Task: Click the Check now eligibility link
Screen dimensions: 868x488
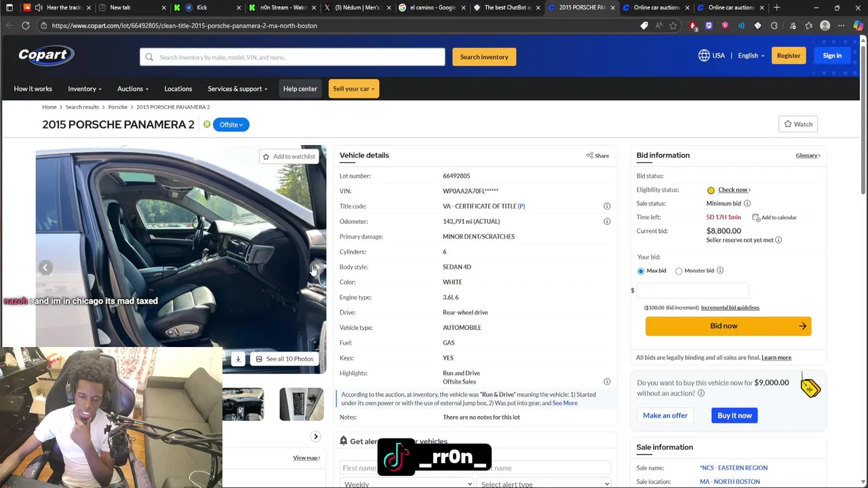Action: [x=734, y=190]
